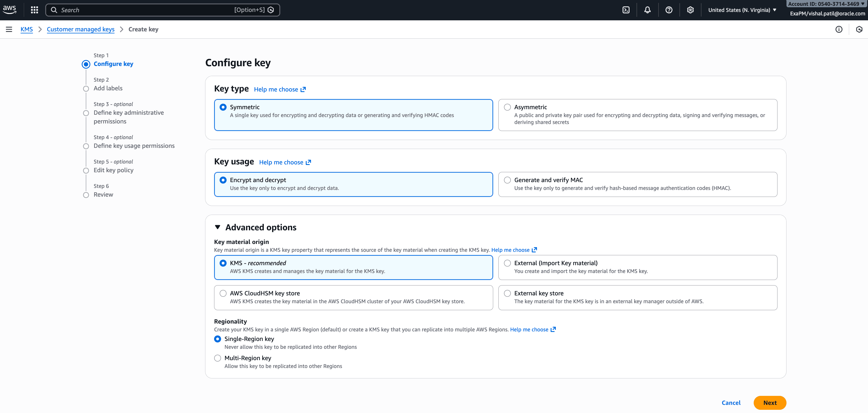This screenshot has height=413, width=868.
Task: Open the AWS home logo
Action: [10, 10]
